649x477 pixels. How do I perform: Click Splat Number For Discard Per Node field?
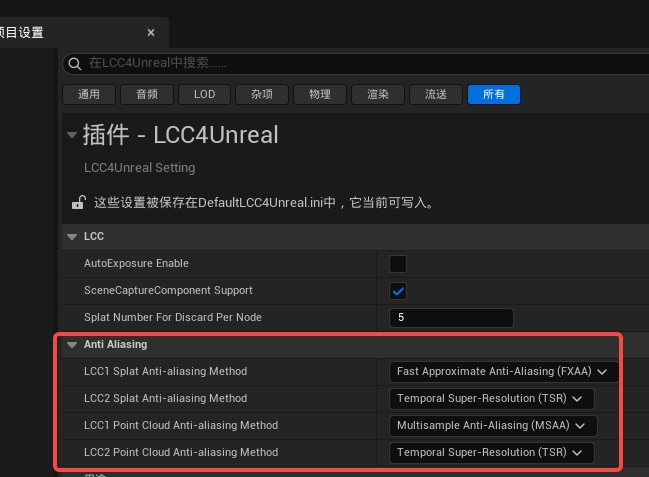pos(451,318)
